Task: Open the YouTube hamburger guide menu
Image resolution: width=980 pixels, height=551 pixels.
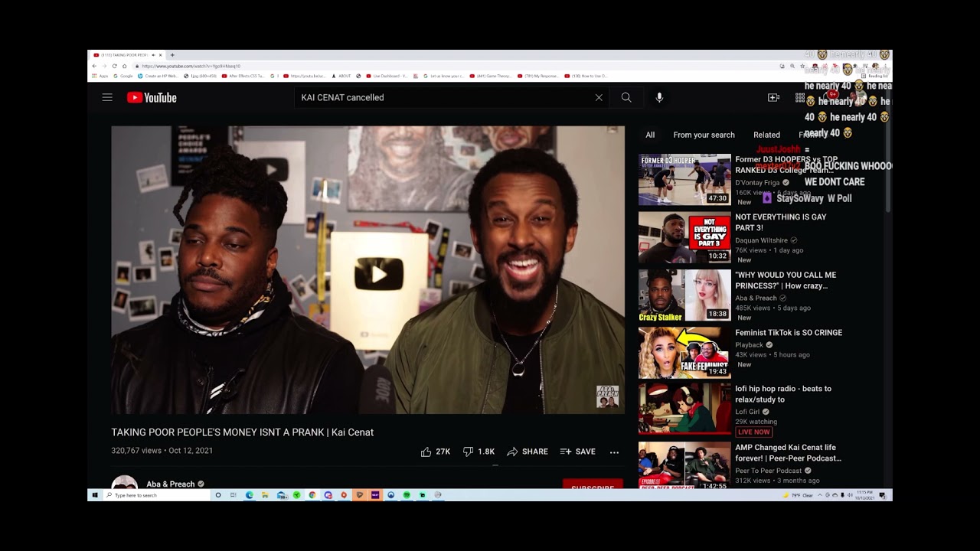Action: click(x=107, y=97)
